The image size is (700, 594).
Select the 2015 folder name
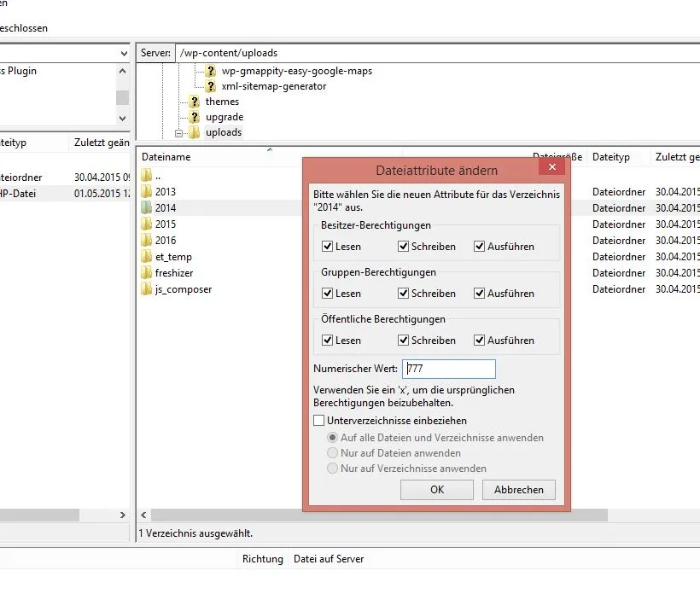pyautogui.click(x=166, y=224)
